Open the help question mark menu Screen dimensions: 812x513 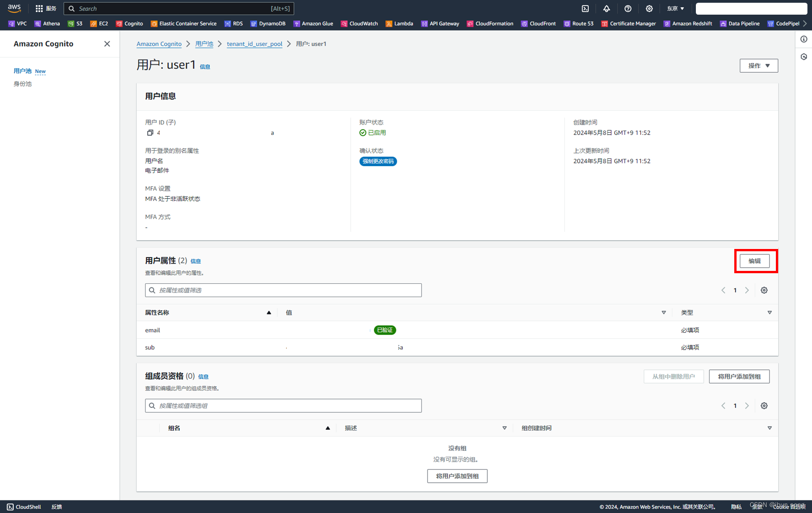(628, 8)
